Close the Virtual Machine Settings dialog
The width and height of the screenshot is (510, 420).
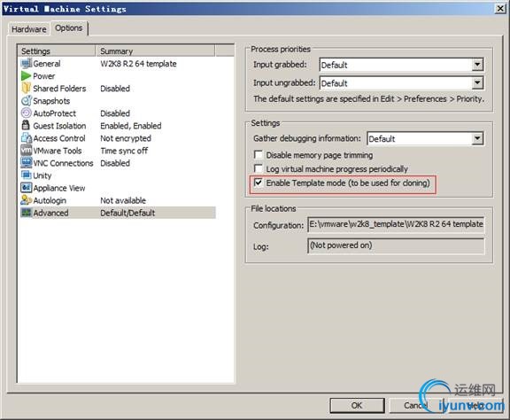click(500, 9)
